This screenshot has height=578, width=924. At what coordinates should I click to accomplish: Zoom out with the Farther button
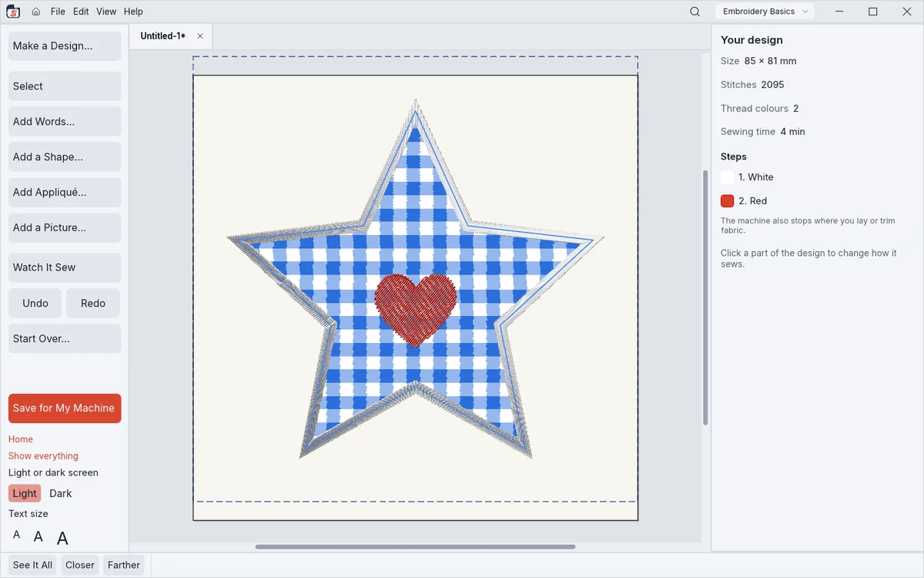point(124,565)
